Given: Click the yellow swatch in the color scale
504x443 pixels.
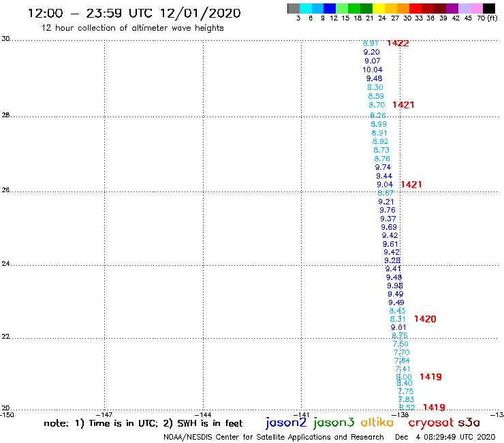Looking at the screenshot, I should pos(379,8).
